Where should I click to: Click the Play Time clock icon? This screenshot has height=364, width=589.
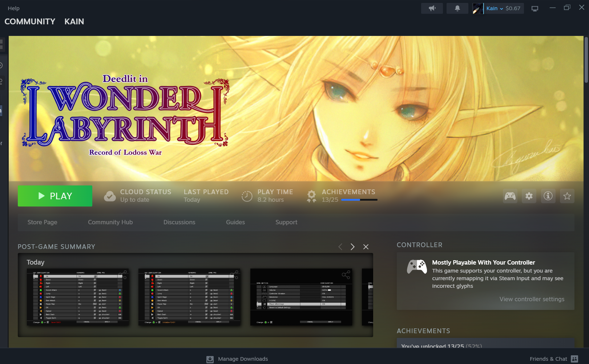tap(247, 196)
